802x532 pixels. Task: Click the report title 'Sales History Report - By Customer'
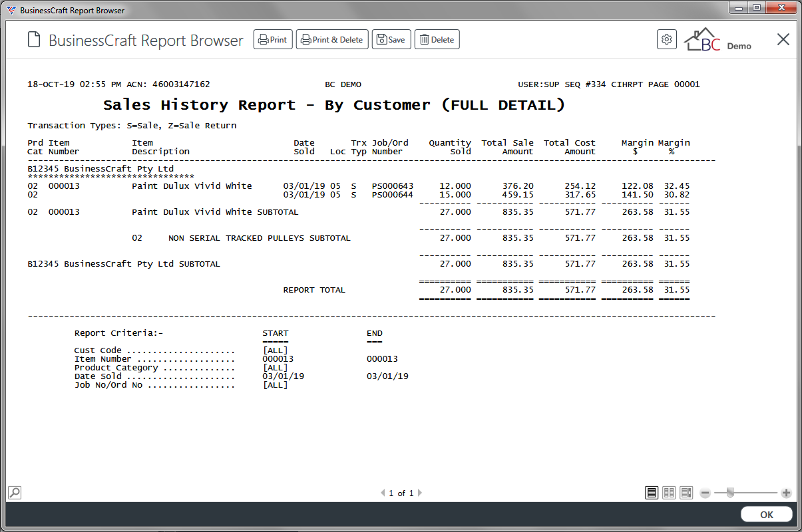coord(267,105)
